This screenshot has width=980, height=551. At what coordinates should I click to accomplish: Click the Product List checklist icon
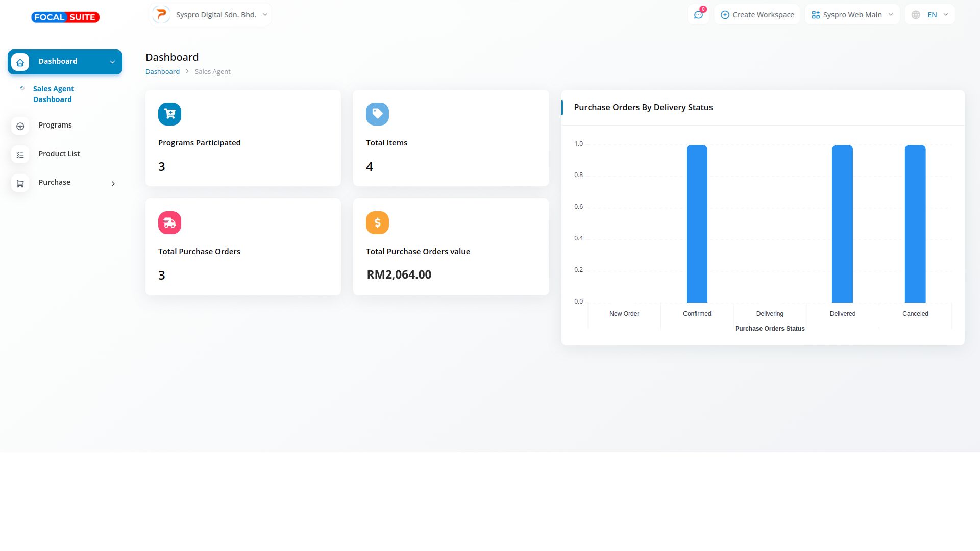coord(20,155)
